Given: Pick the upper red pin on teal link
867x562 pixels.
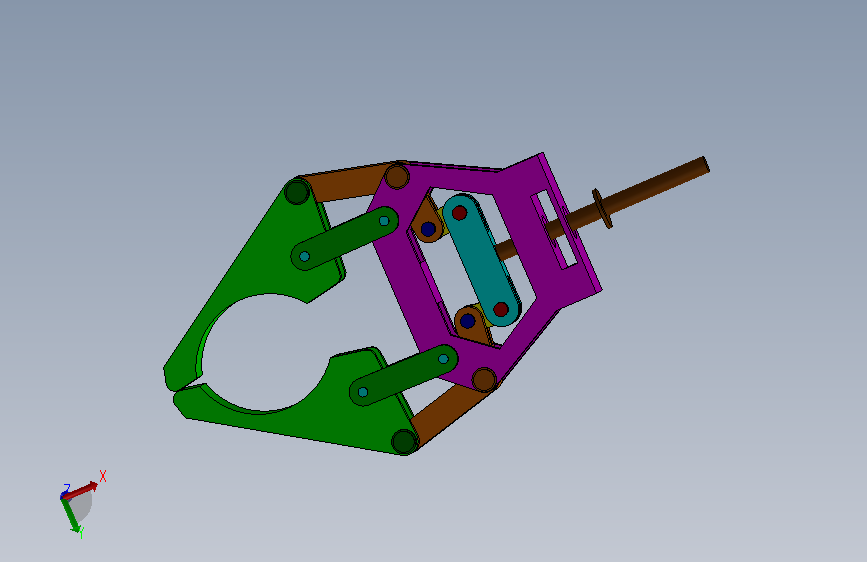Looking at the screenshot, I should coord(459,212).
